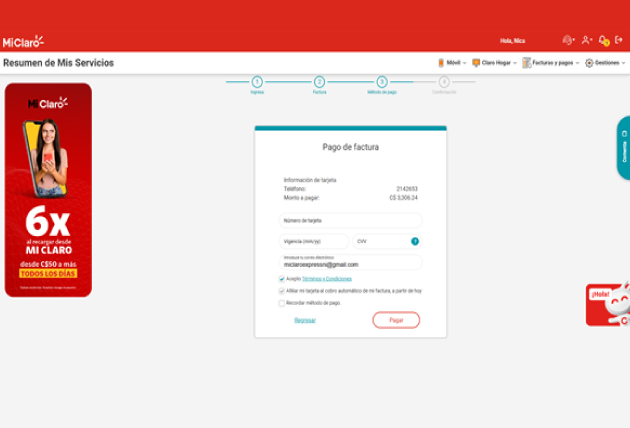The height and width of the screenshot is (428, 630).
Task: Click the email field with miclaroexpressni@gmail.com
Action: tap(350, 262)
